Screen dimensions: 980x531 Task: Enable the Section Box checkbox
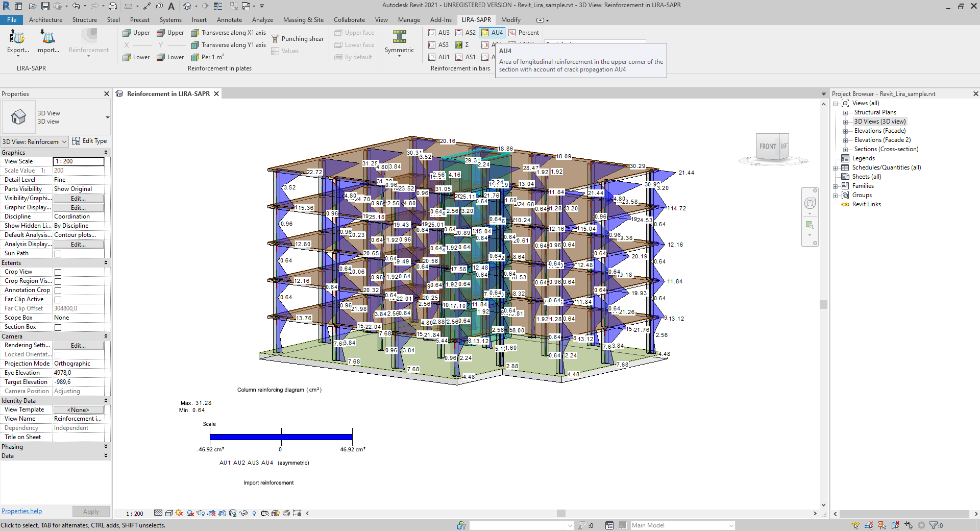(58, 327)
